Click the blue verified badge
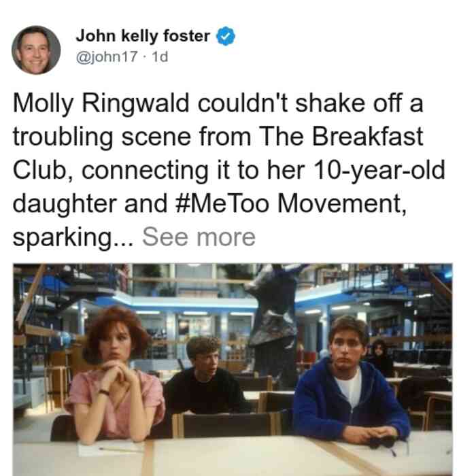Screen dimensions: 476x476 (x=226, y=36)
